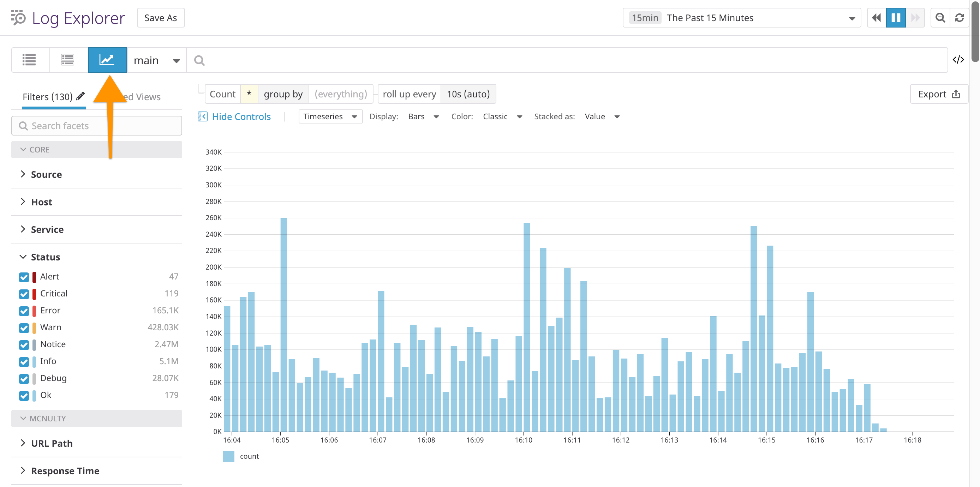Select the analytics graph view icon
The height and width of the screenshot is (487, 980).
pos(107,60)
